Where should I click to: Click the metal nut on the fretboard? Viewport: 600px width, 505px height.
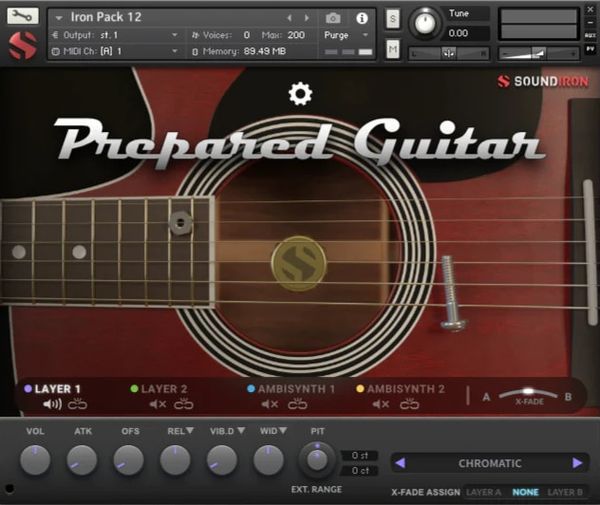coord(181,222)
